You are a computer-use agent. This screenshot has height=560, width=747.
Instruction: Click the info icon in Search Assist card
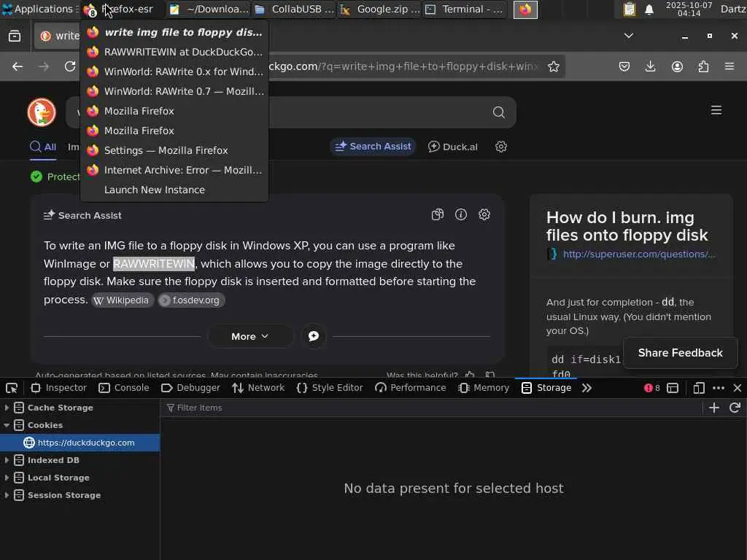tap(461, 215)
